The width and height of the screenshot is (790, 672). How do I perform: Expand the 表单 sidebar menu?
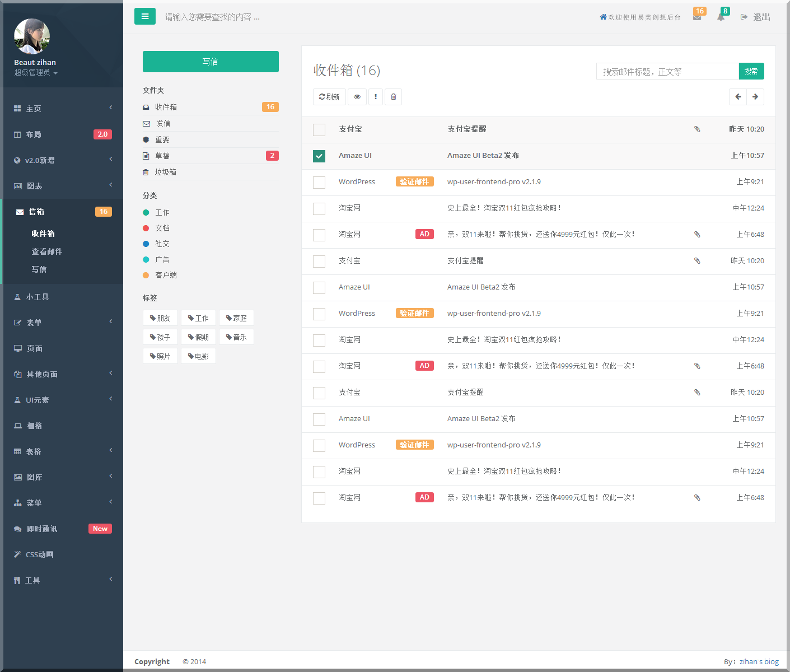point(63,323)
